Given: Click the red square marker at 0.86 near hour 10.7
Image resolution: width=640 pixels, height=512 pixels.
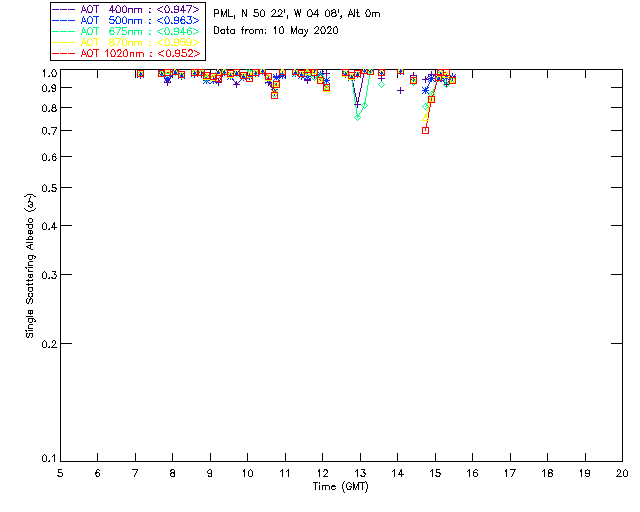Looking at the screenshot, I should tap(274, 96).
